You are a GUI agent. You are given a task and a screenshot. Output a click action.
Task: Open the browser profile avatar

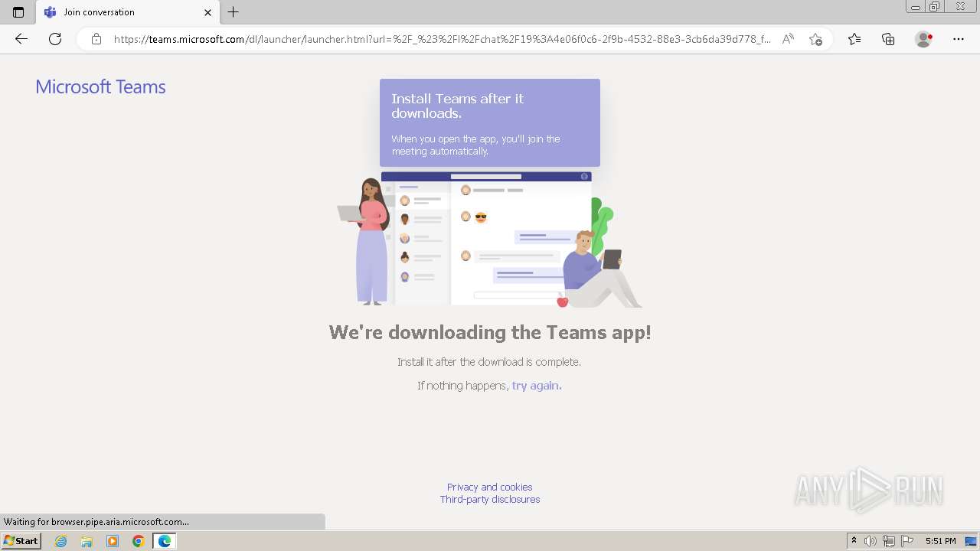[923, 39]
